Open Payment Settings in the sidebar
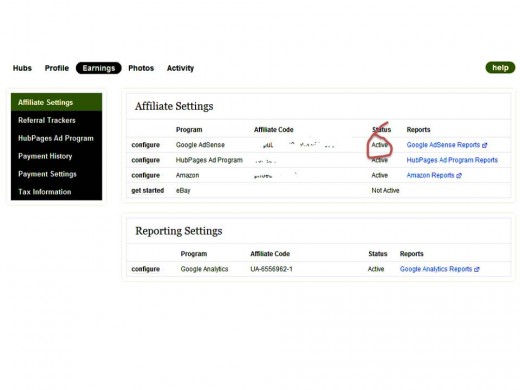This screenshot has height=390, width=520. click(56, 174)
